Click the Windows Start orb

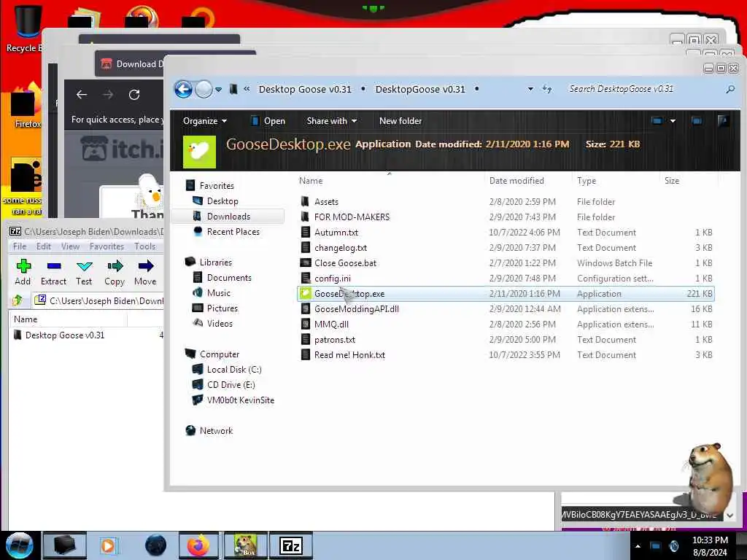pyautogui.click(x=19, y=545)
